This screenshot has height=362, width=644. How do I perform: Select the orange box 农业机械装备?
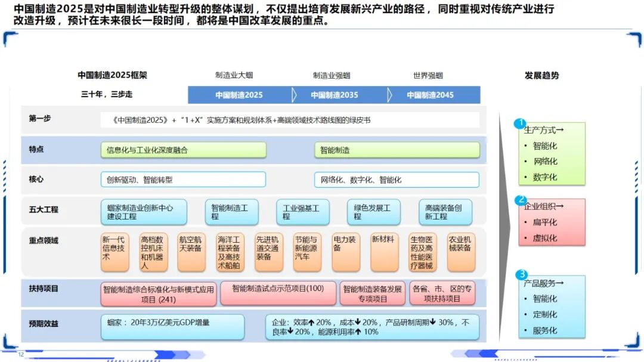click(x=461, y=252)
